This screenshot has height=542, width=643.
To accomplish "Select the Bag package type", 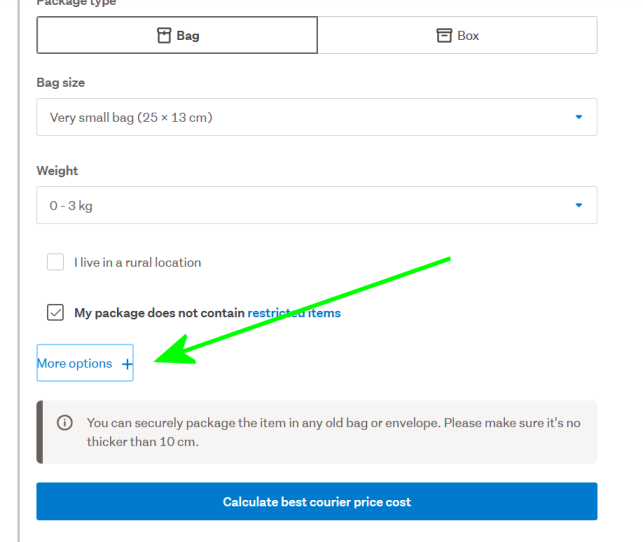I will tap(177, 35).
